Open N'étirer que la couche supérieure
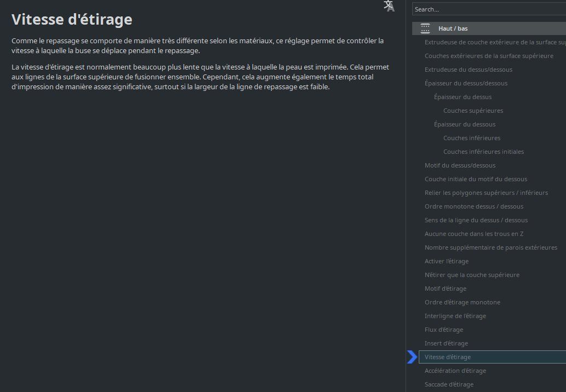The image size is (566, 392). pyautogui.click(x=472, y=275)
